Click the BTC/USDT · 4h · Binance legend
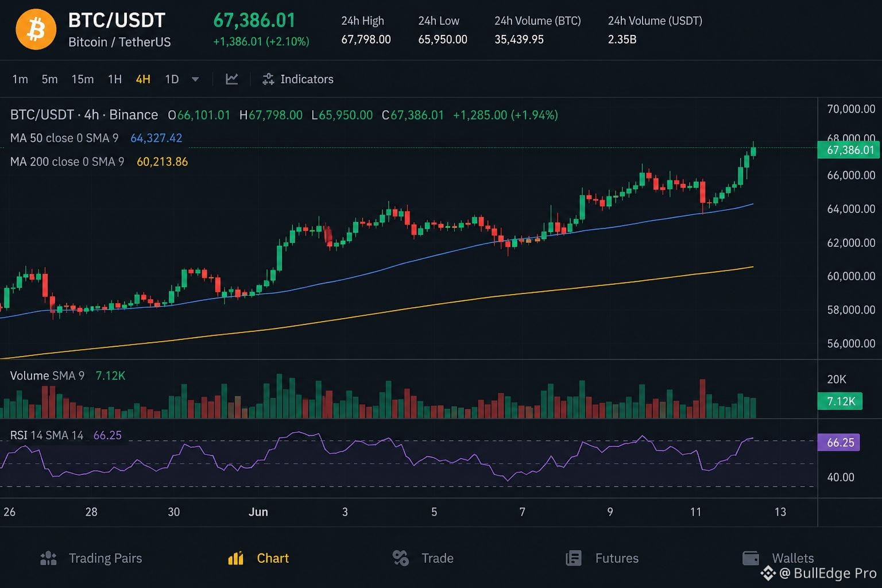 (84, 115)
